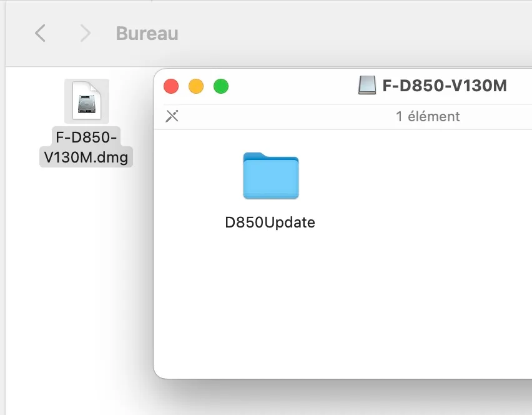This screenshot has width=532, height=415.
Task: Click the F-D850-V130M.dmg file name label
Action: click(86, 147)
